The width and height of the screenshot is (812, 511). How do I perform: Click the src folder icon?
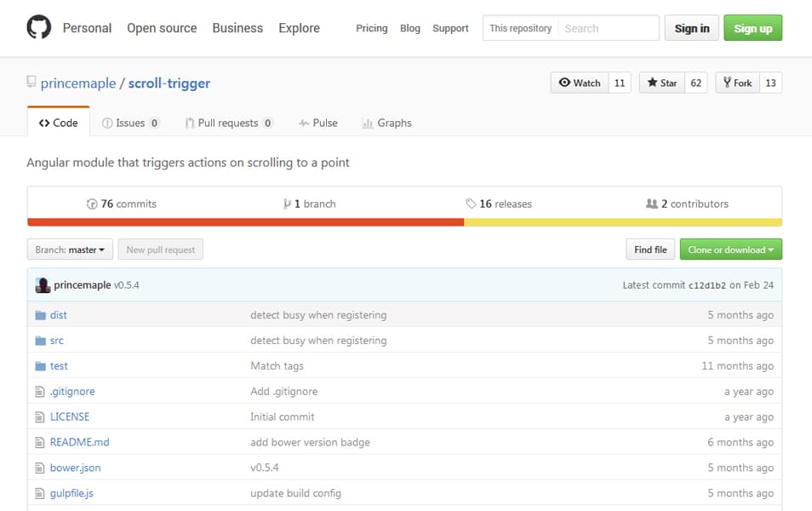click(x=40, y=341)
